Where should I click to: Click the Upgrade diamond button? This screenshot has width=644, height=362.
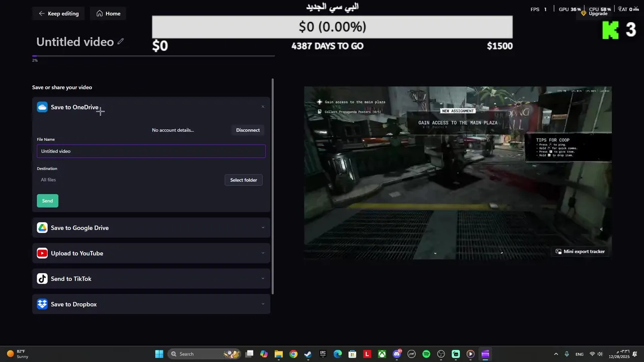click(x=594, y=14)
